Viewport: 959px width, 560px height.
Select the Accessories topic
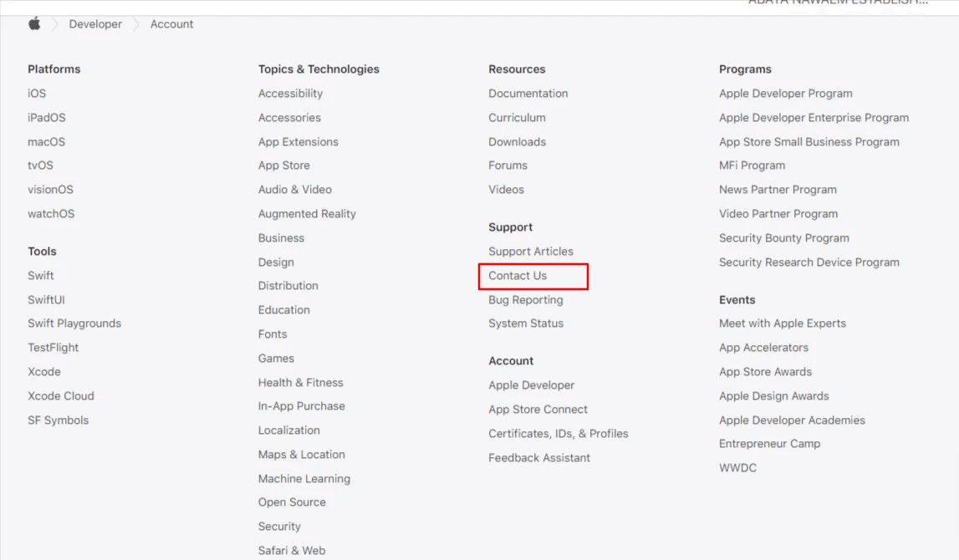289,117
